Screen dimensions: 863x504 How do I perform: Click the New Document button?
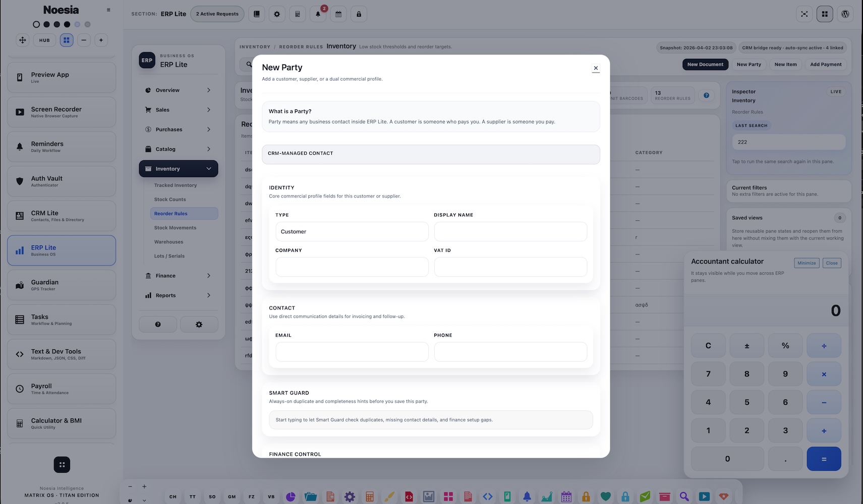pyautogui.click(x=705, y=65)
